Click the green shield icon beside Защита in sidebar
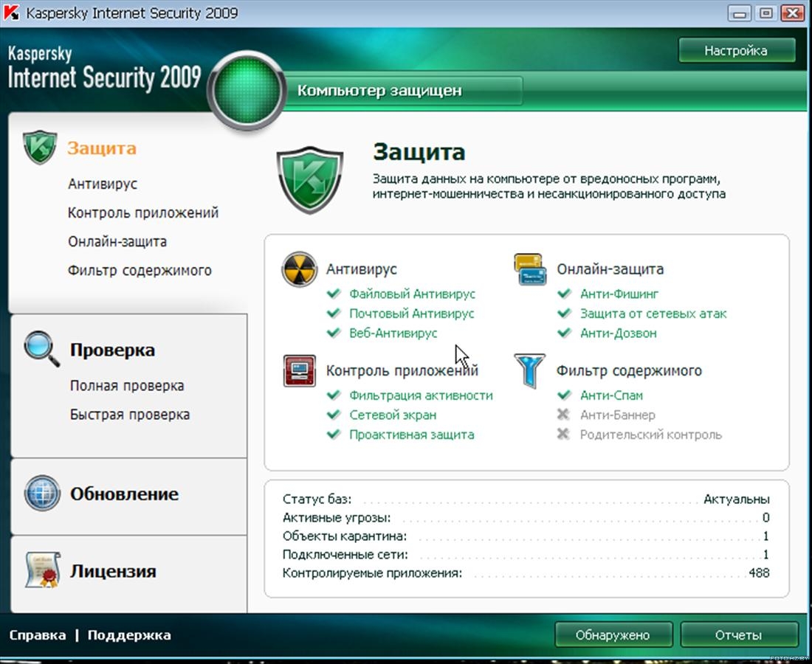 40,148
